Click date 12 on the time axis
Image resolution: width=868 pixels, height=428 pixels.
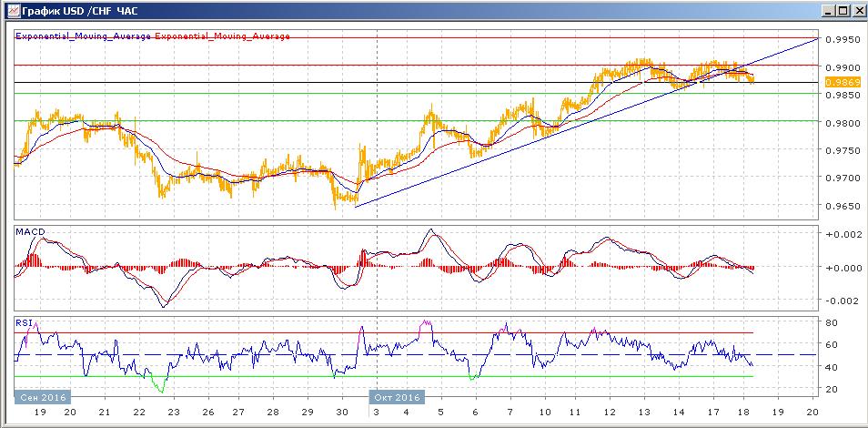pos(609,413)
